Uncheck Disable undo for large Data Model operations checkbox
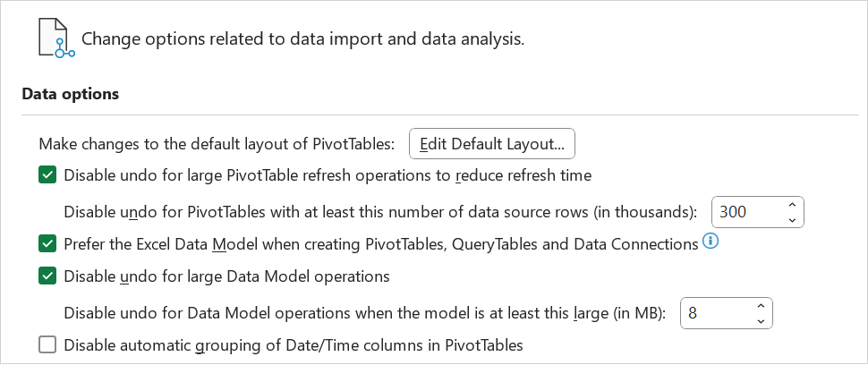Viewport: 868px width, 365px height. [47, 276]
